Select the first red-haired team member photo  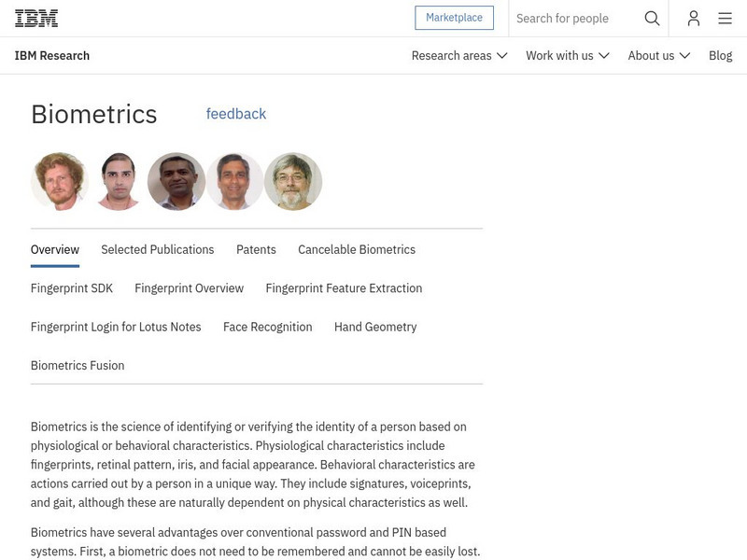pos(60,181)
